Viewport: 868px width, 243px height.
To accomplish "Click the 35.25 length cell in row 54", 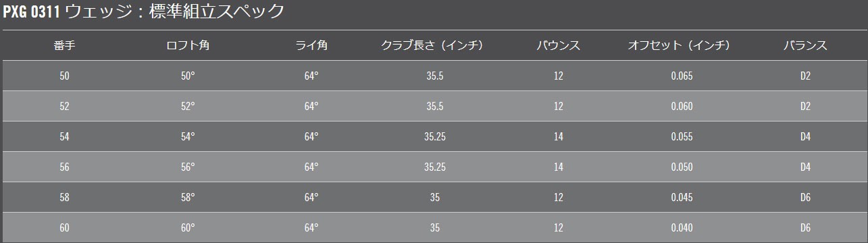I will point(435,137).
